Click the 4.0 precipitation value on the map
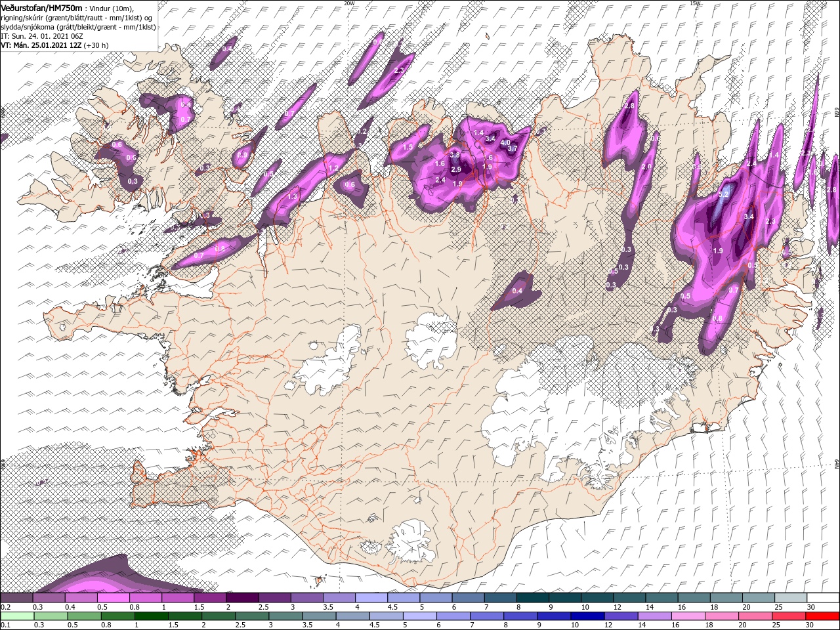The height and width of the screenshot is (630, 840). [x=505, y=142]
